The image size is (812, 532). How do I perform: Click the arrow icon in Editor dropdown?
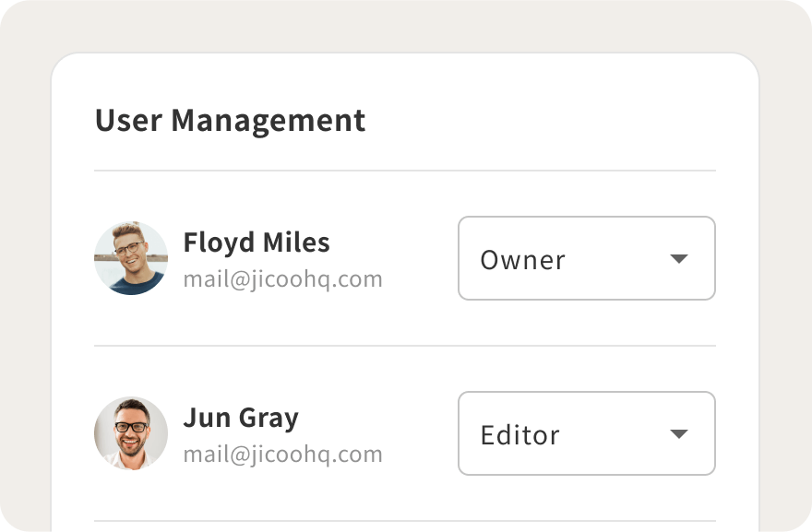[679, 434]
